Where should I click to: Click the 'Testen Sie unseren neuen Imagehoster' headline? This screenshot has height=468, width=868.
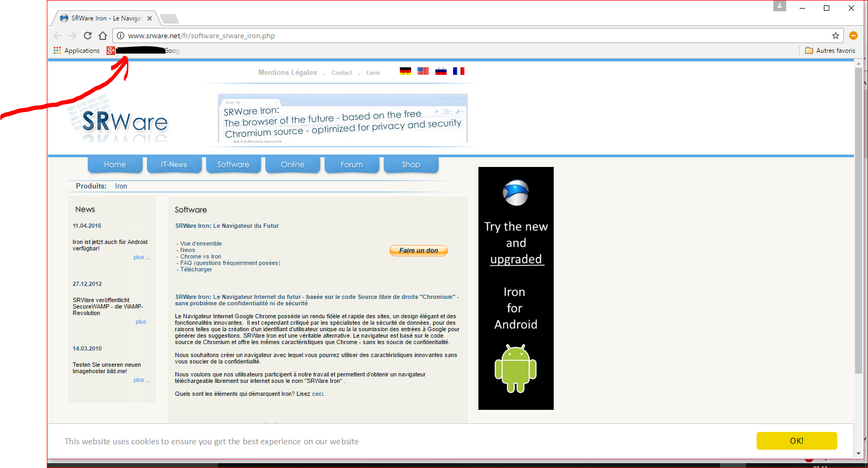pos(107,368)
